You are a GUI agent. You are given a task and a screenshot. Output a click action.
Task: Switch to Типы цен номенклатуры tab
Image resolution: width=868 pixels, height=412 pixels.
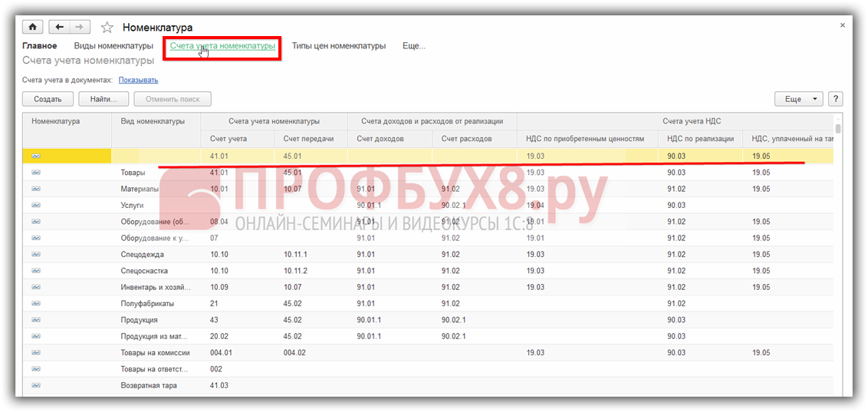click(x=339, y=46)
